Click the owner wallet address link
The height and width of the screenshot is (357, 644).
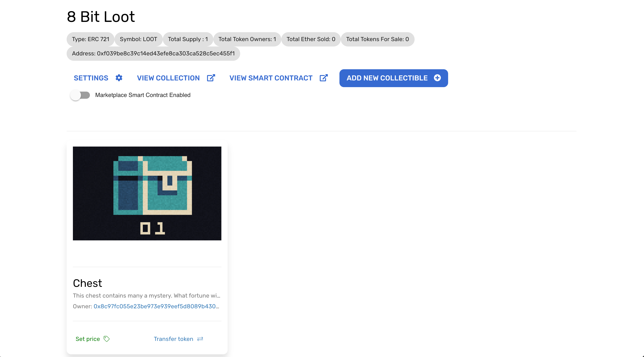[157, 306]
